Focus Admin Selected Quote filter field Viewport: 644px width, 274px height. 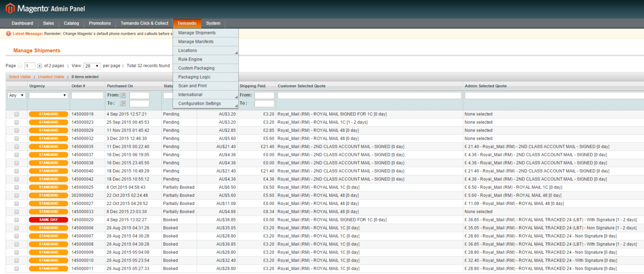tap(554, 95)
